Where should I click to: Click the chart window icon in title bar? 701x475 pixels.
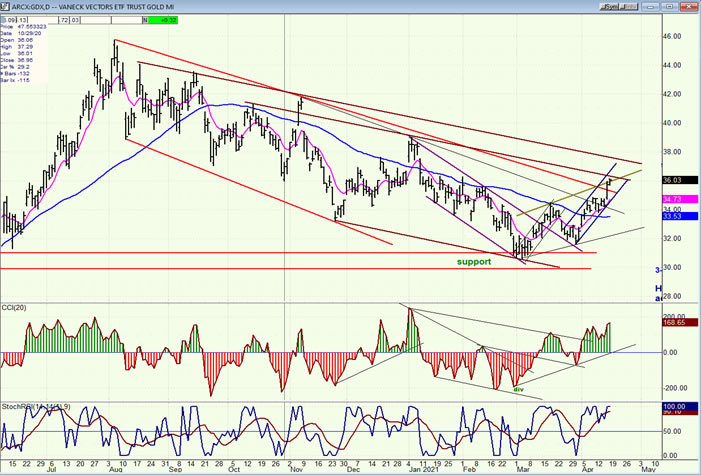(x=6, y=7)
